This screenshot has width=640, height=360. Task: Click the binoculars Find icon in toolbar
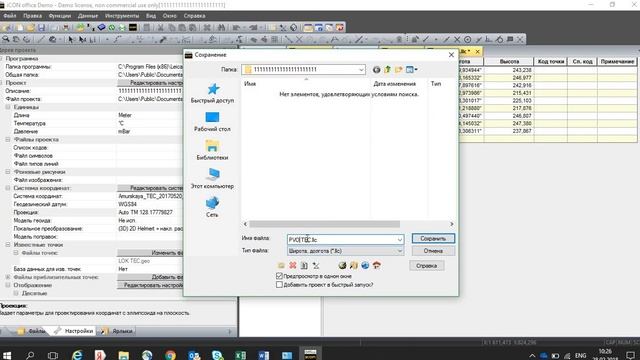click(x=221, y=28)
